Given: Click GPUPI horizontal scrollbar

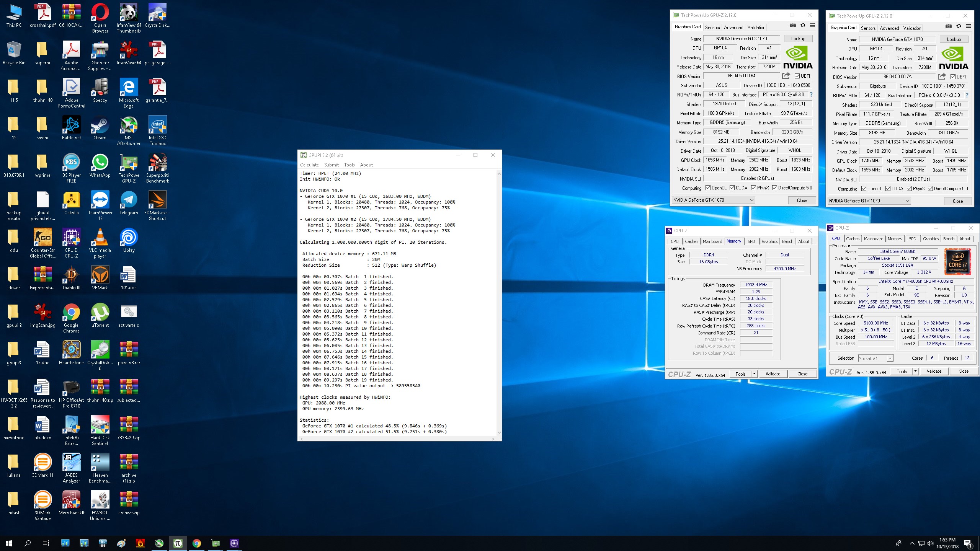Looking at the screenshot, I should pyautogui.click(x=397, y=439).
